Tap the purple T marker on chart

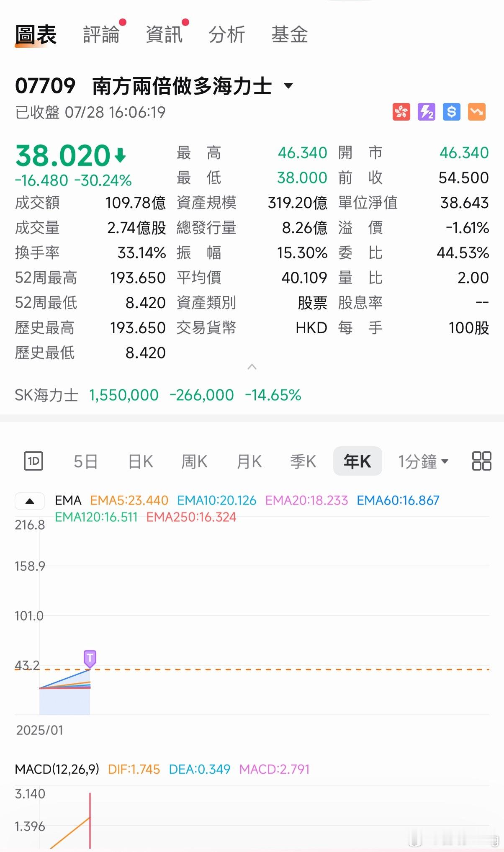90,659
